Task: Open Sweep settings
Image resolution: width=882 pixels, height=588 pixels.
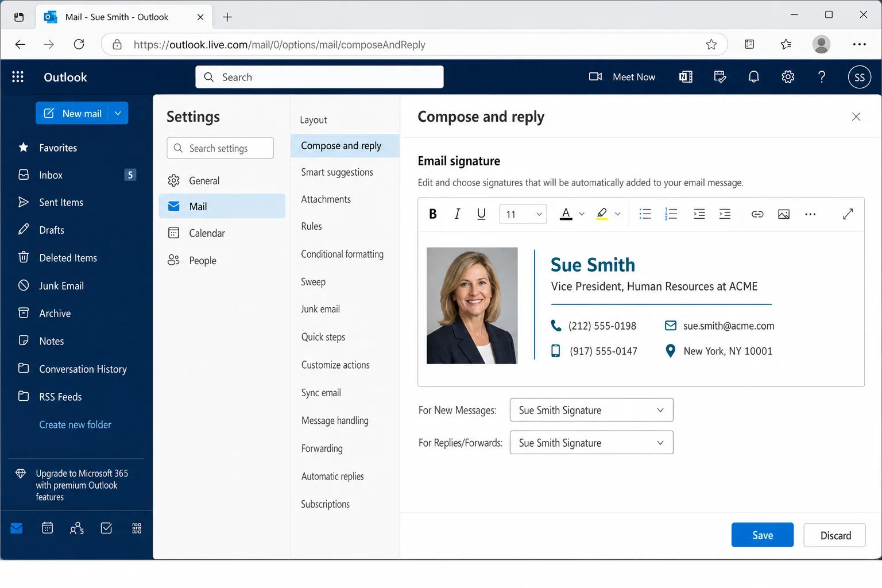Action: 313,281
